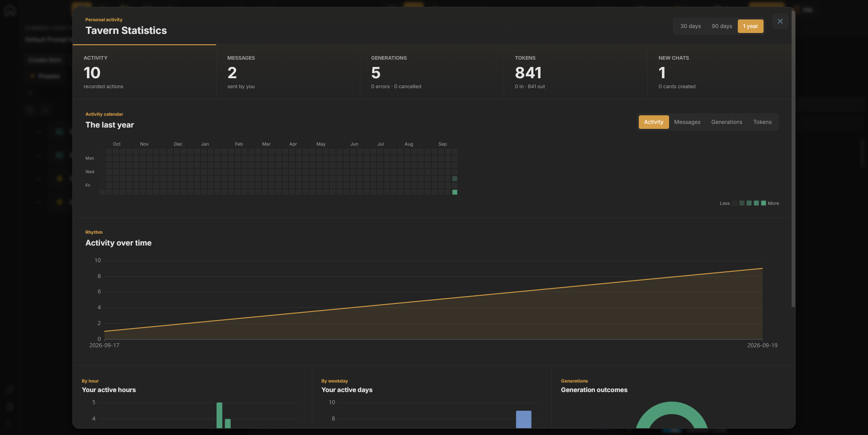
Task: Open the Activity summary card
Action: click(144, 72)
